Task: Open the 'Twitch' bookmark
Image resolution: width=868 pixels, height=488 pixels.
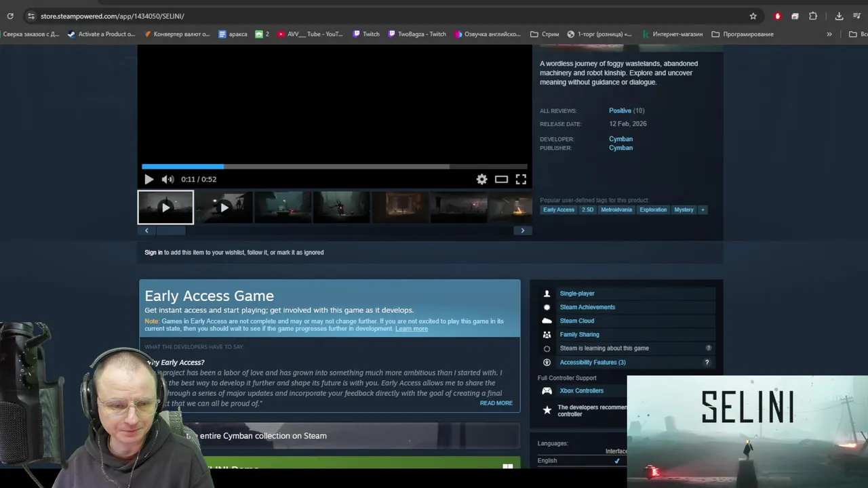Action: (x=366, y=34)
